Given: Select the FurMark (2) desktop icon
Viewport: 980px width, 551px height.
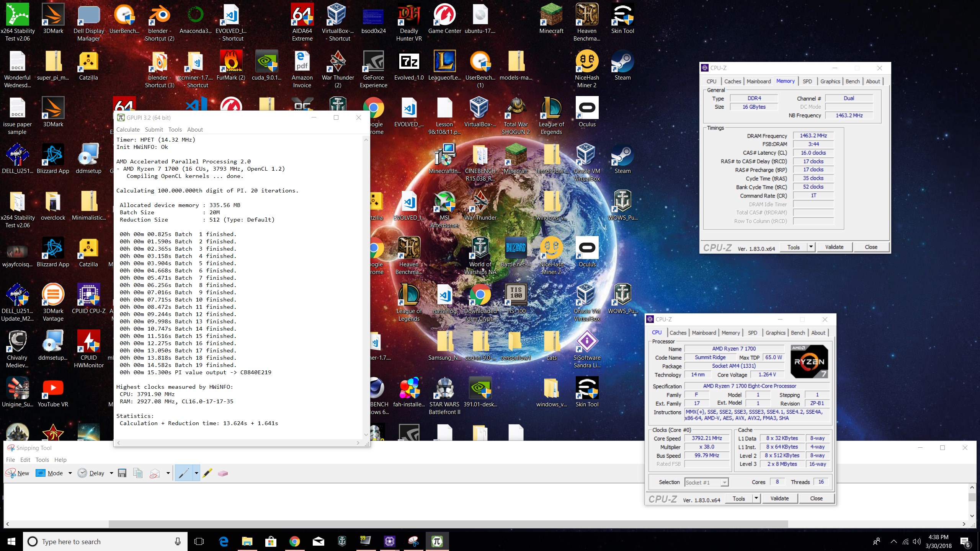Looking at the screenshot, I should click(230, 65).
